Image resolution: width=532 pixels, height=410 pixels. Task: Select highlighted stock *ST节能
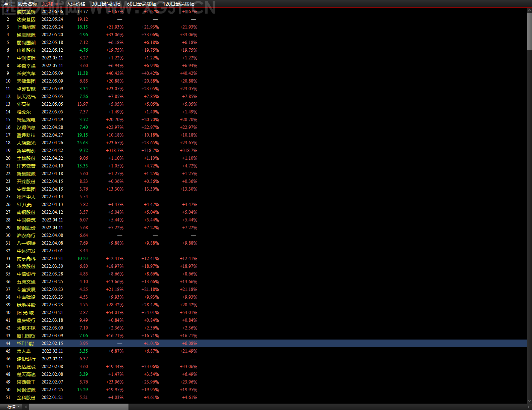pyautogui.click(x=25, y=344)
